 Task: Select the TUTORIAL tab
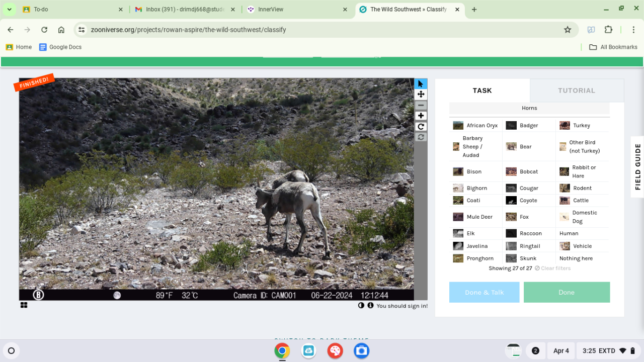click(577, 90)
